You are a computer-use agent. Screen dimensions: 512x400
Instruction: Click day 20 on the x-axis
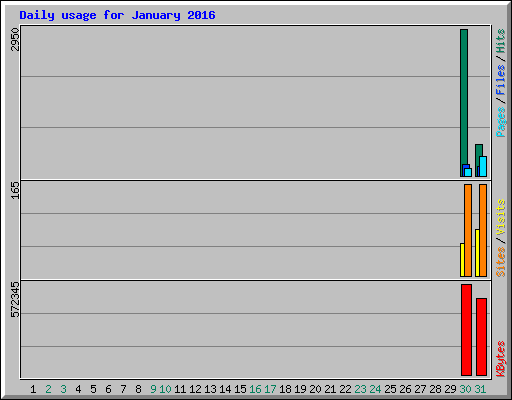pos(315,389)
